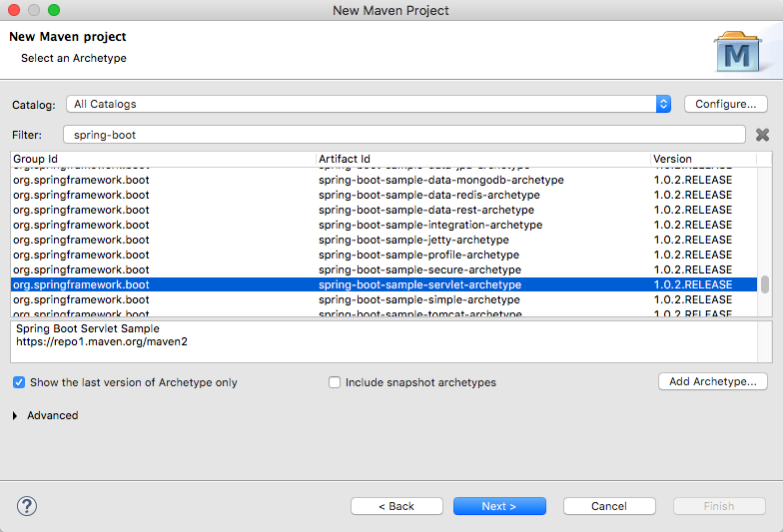The width and height of the screenshot is (783, 532).
Task: Expand the Advanced section
Action: pos(15,415)
